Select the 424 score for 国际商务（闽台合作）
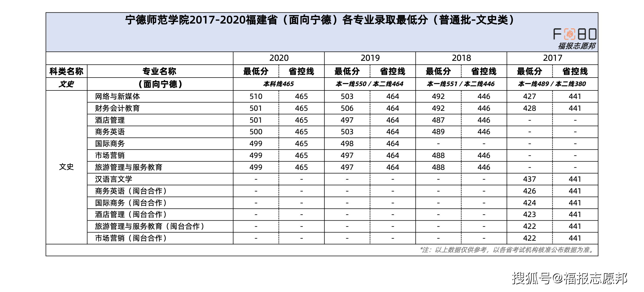The image size is (644, 292). (x=529, y=203)
